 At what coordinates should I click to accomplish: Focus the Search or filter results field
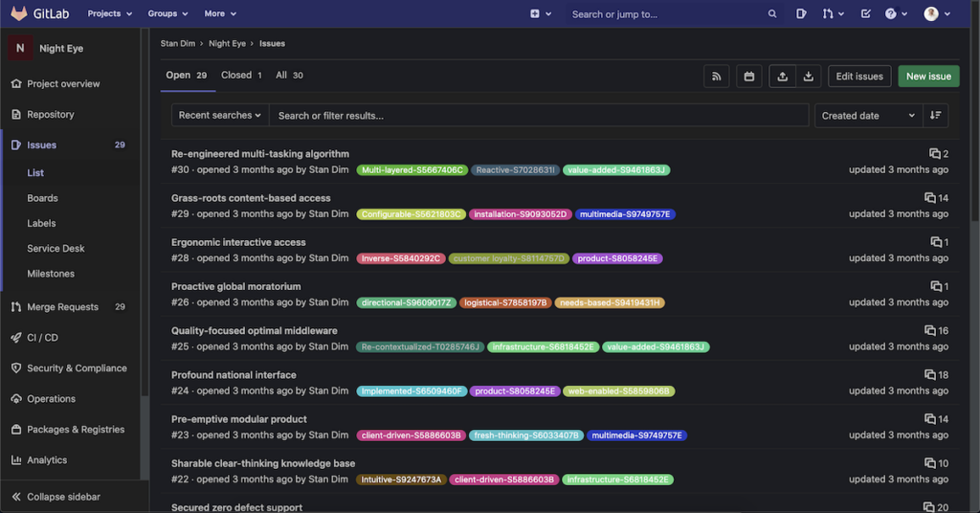tap(539, 116)
